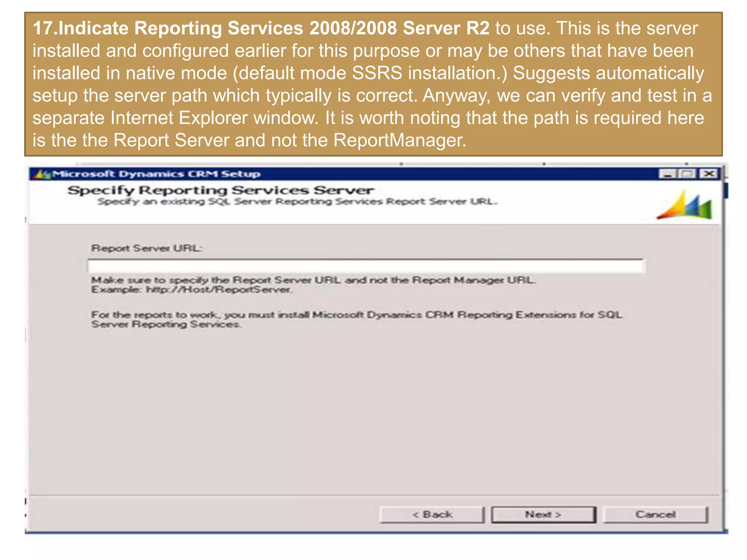Image resolution: width=747 pixels, height=560 pixels.
Task: Click the 'Report Server URL:' label
Action: (x=146, y=248)
